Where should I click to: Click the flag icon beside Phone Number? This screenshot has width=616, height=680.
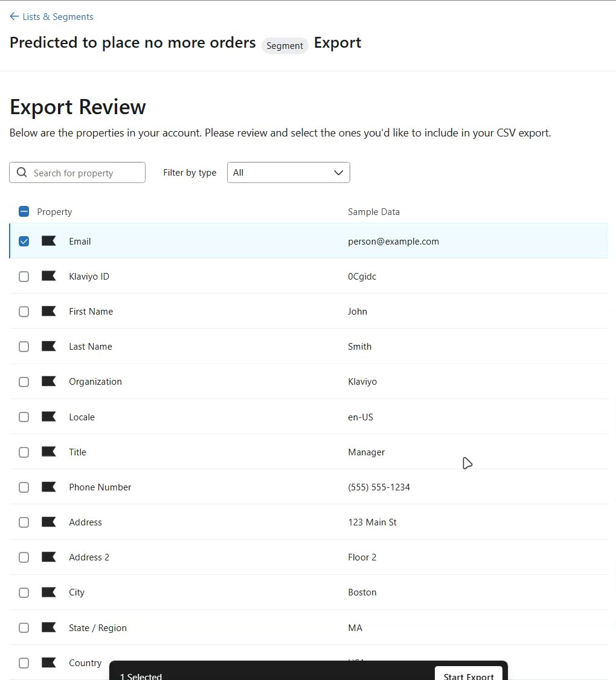(48, 487)
